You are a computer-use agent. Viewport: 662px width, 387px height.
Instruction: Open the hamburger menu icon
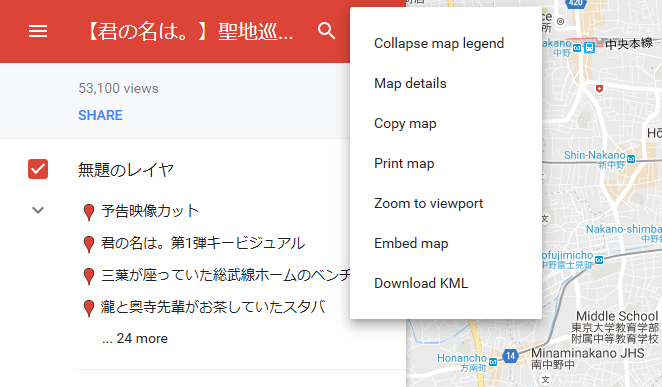(38, 31)
